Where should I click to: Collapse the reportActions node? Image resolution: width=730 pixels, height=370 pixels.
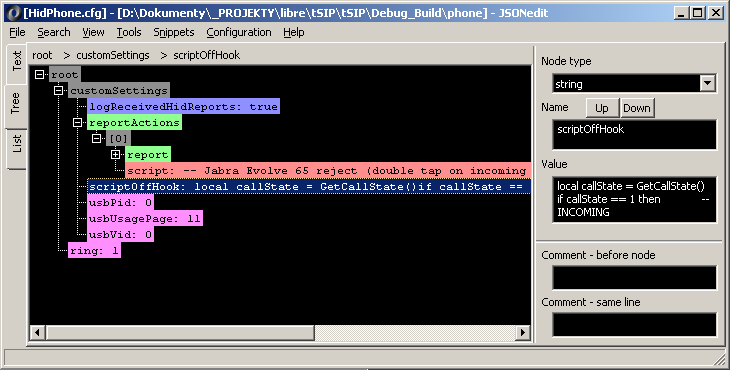point(77,122)
